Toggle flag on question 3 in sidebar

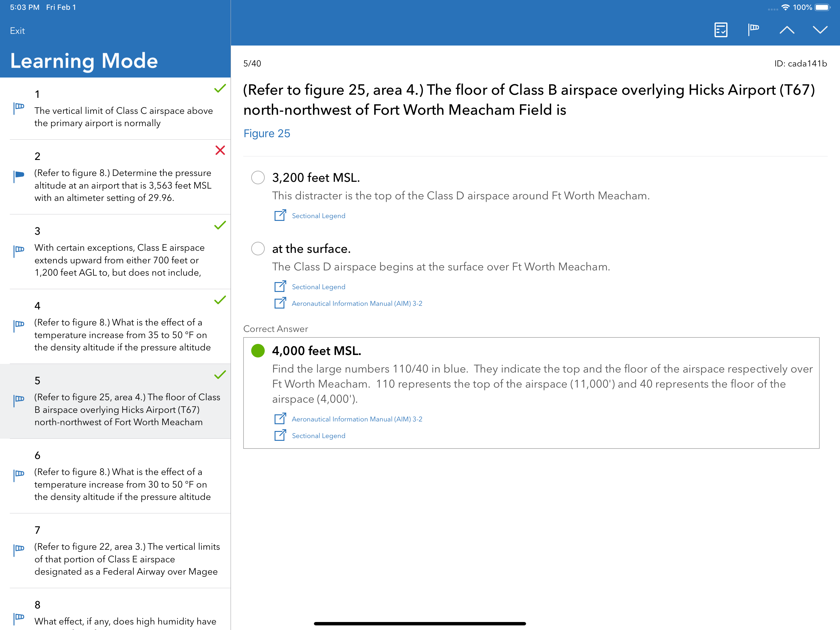[x=19, y=251]
